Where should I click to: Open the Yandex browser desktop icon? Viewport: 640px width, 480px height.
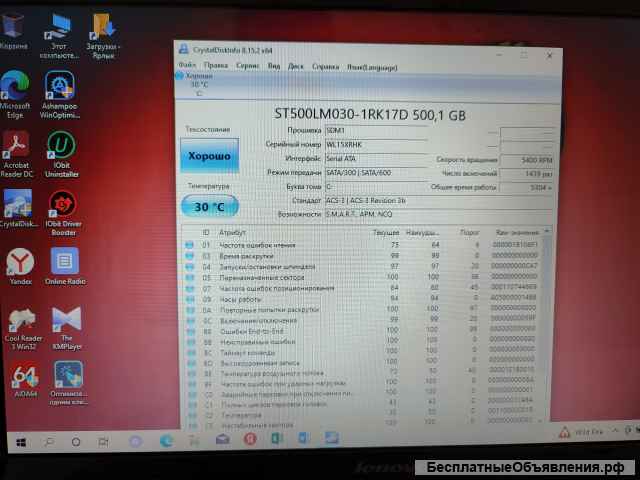tap(20, 267)
